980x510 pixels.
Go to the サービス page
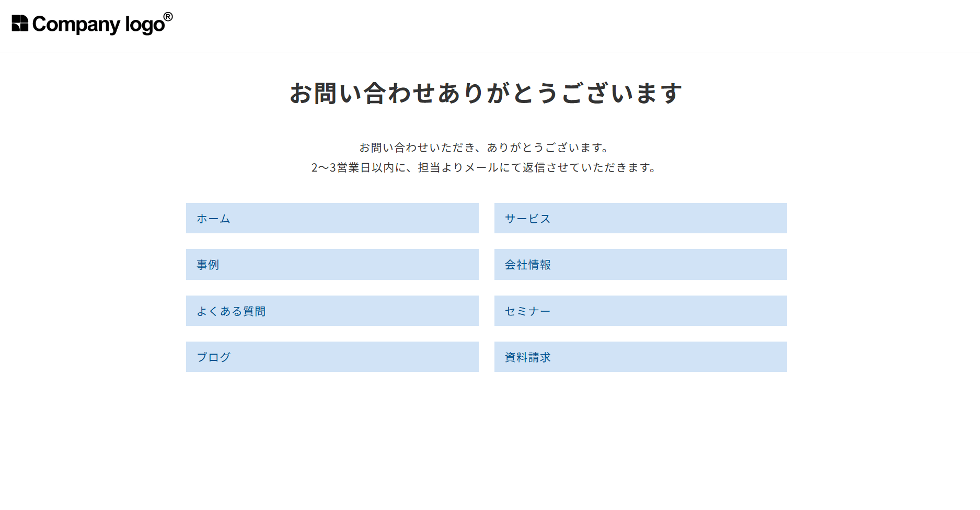click(x=640, y=219)
